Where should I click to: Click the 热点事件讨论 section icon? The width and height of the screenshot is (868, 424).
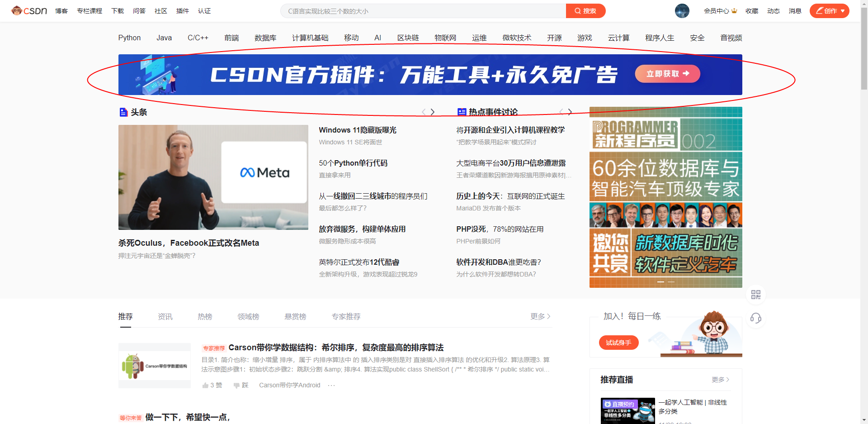point(462,112)
